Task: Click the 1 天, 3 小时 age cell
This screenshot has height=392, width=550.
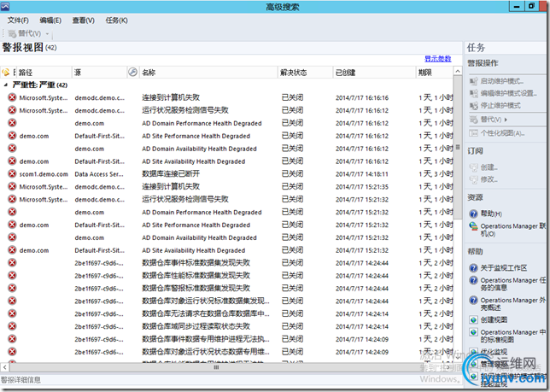Action: tap(436, 174)
